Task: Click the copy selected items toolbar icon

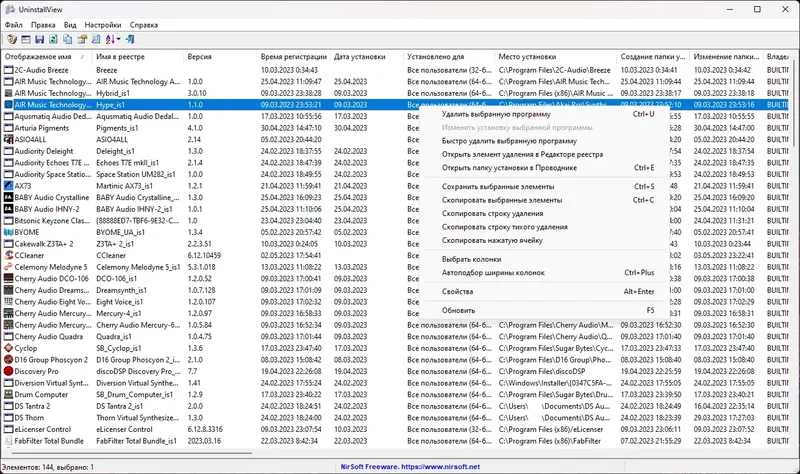Action: click(67, 39)
